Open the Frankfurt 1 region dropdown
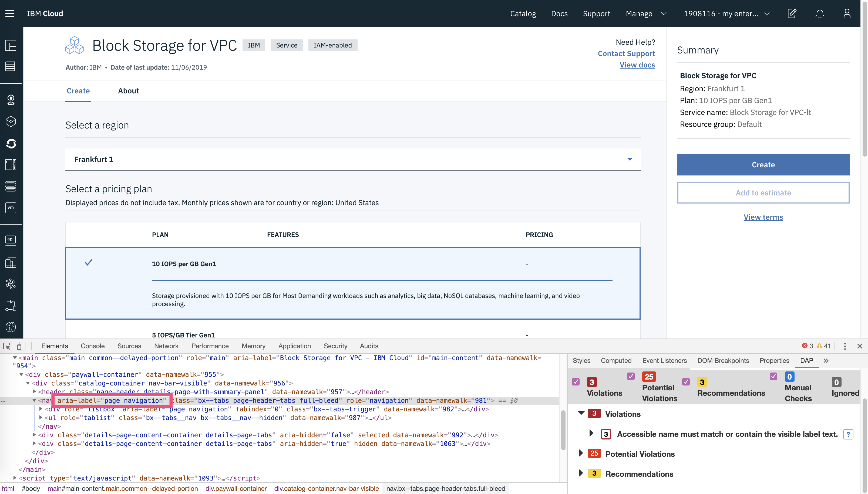This screenshot has height=494, width=868. [x=353, y=160]
